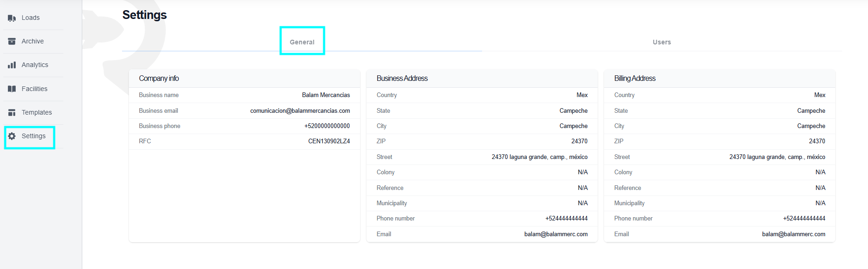Click the Loads truck icon
The image size is (868, 269).
[12, 18]
